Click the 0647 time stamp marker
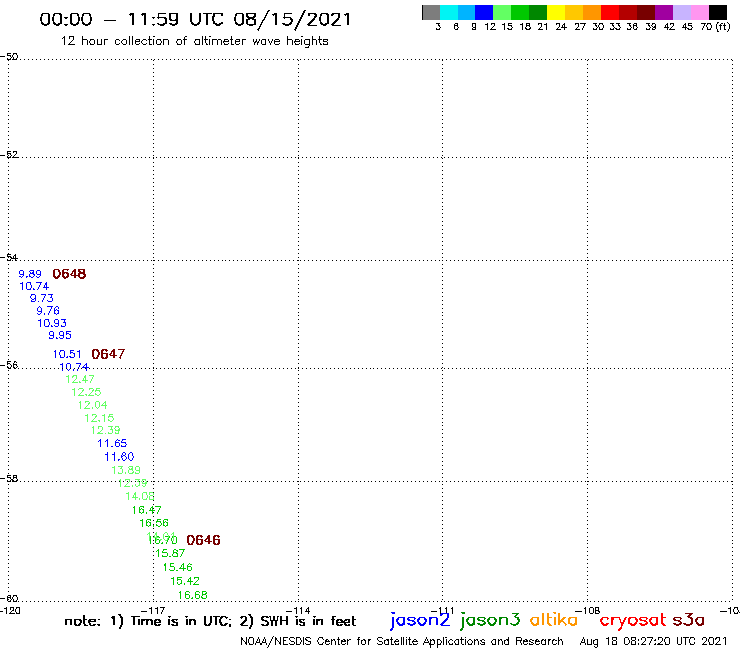Screen dimensions: 740x650 pyautogui.click(x=108, y=354)
